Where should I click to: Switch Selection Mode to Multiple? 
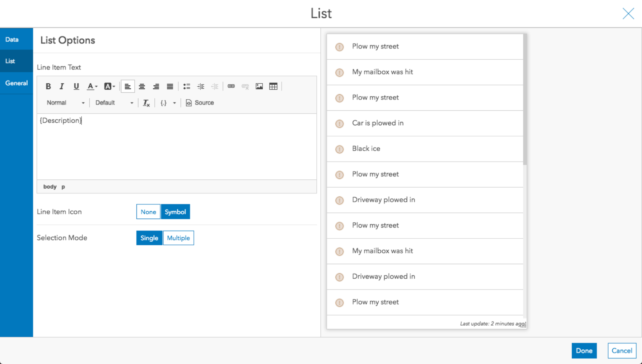(x=178, y=238)
